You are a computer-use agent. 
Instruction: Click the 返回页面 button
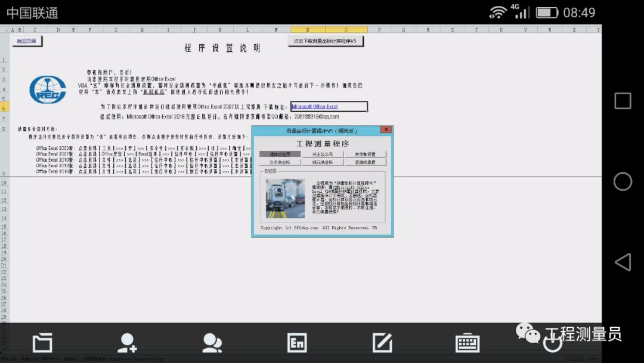pos(26,41)
